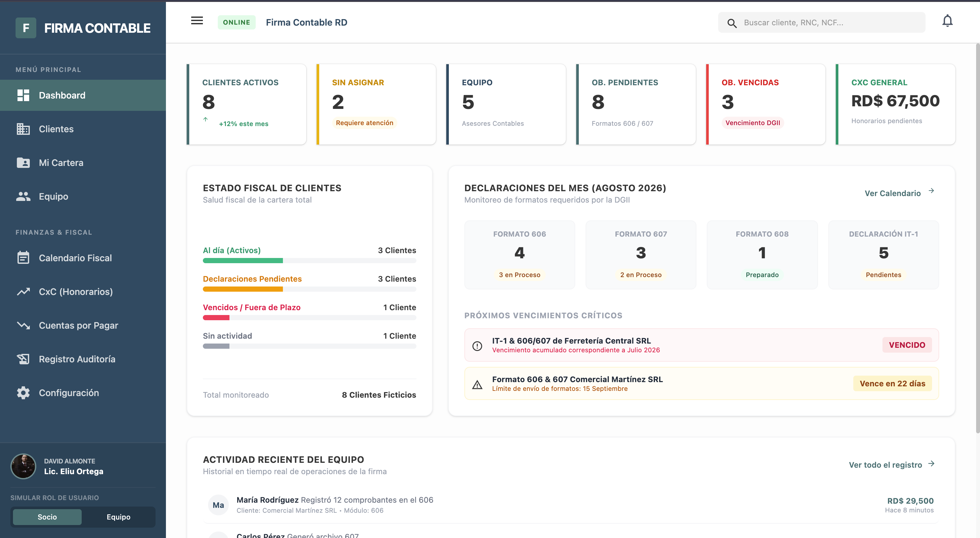The image size is (980, 538).
Task: Click the Clientes building icon
Action: coord(23,129)
